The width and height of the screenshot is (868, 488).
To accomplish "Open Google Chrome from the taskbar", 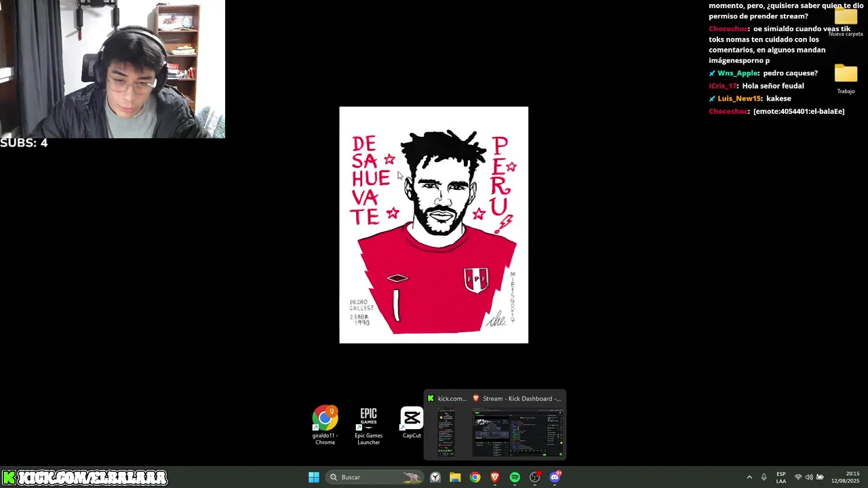I will (475, 477).
